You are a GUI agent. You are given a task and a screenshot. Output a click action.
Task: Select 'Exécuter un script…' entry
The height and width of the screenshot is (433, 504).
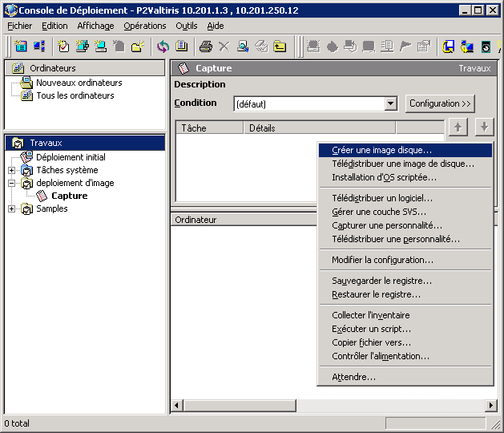click(405, 329)
